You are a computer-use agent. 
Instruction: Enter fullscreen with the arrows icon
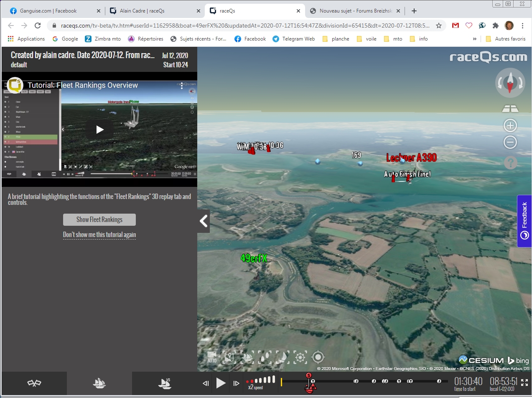[x=524, y=383]
